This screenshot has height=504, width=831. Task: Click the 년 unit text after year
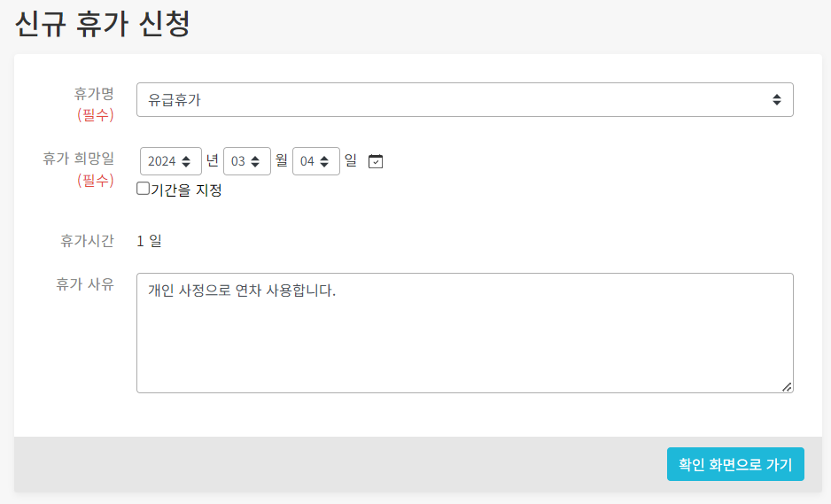pos(213,161)
